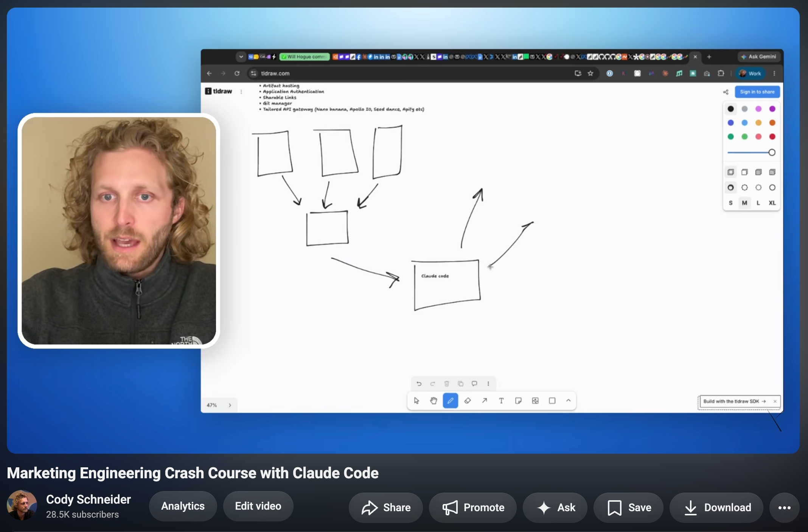Expand more tools chevron in toolbar
808x532 pixels.
tap(568, 400)
